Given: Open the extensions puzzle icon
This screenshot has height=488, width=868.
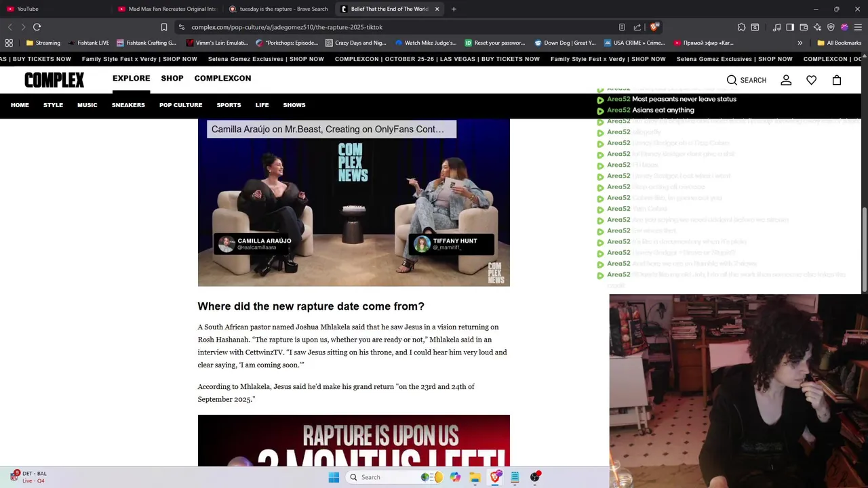Looking at the screenshot, I should tap(741, 27).
